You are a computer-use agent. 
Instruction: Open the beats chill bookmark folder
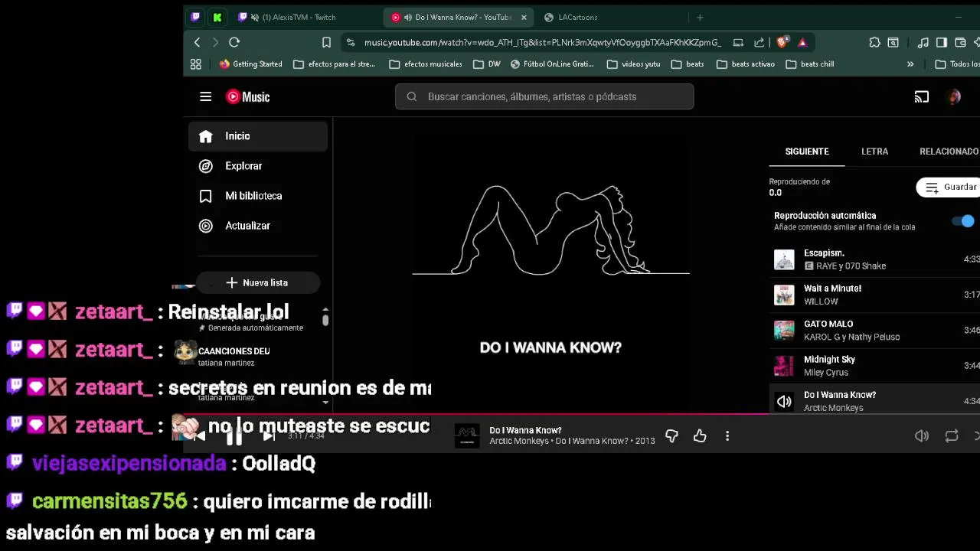(x=809, y=64)
